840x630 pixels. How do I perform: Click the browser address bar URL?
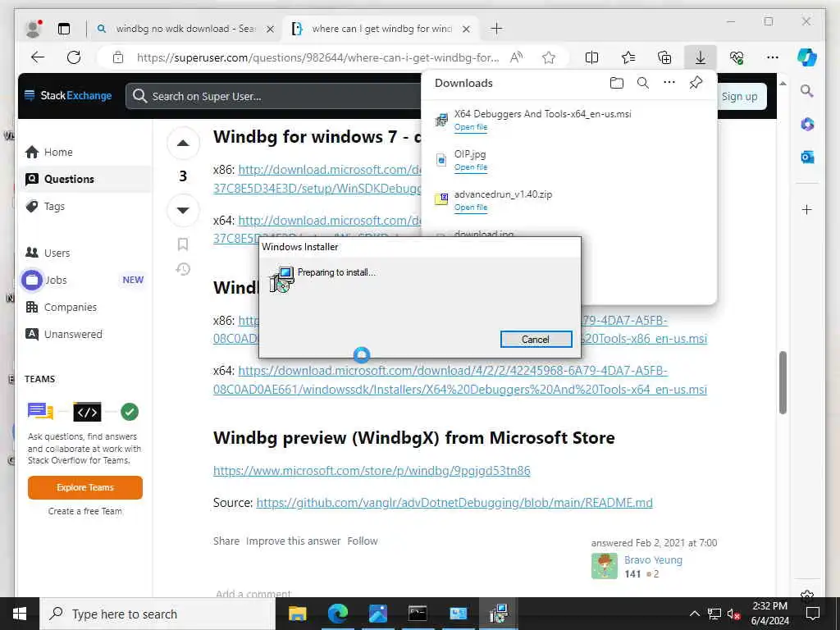click(317, 57)
